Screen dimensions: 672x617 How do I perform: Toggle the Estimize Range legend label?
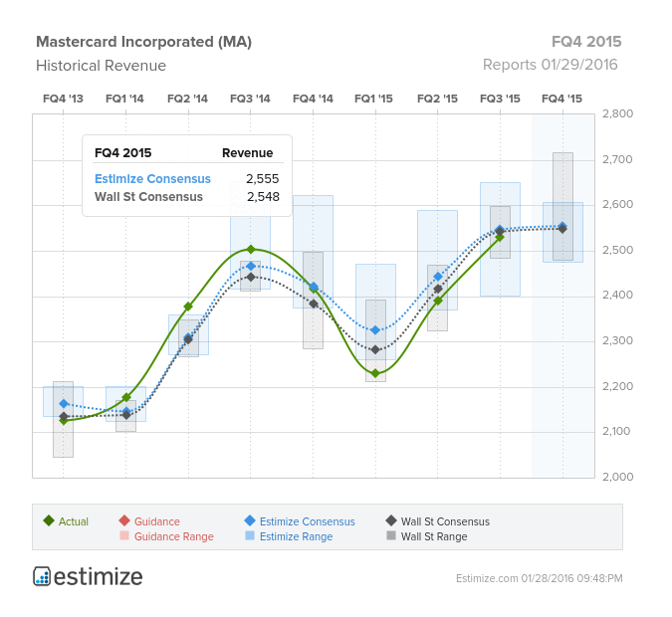(296, 536)
